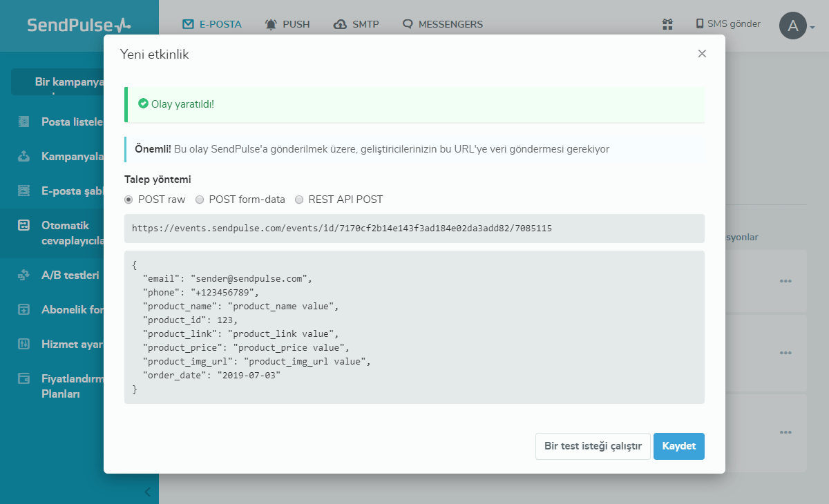Collapse the sidebar with the chevron arrow
Viewport: 829px width, 504px height.
click(x=148, y=492)
